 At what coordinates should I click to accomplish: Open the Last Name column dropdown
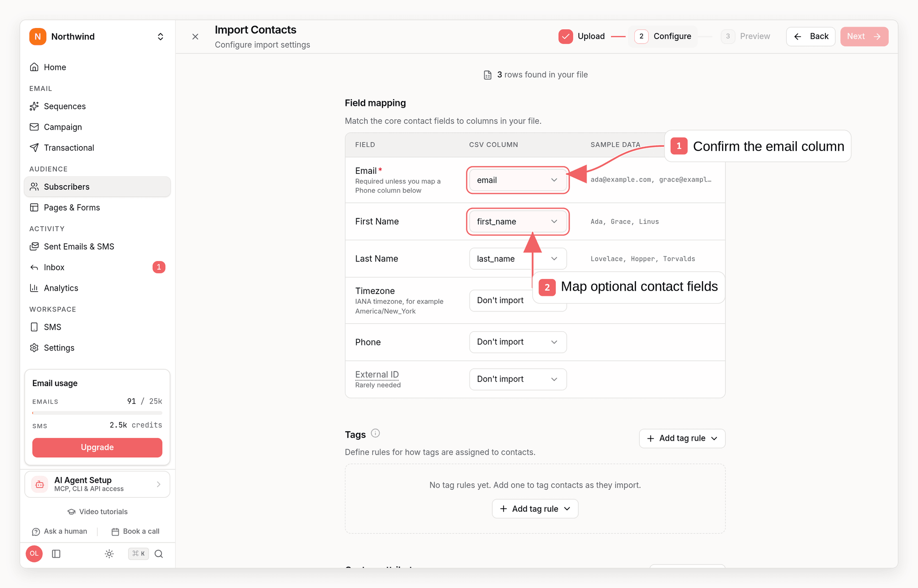click(x=518, y=259)
